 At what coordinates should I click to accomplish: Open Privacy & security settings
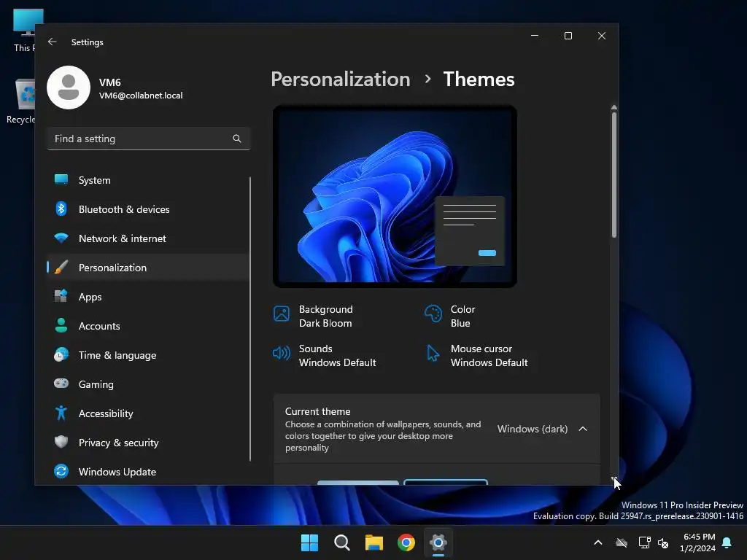point(148,443)
